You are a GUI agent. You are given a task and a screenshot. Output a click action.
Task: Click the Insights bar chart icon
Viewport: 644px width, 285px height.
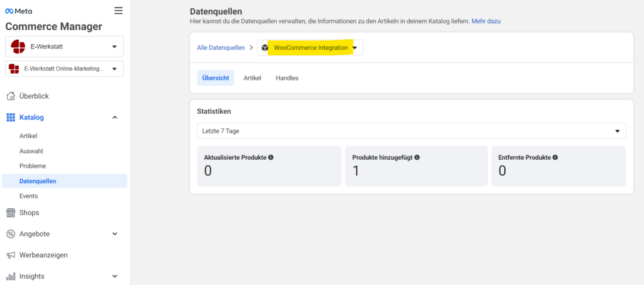pyautogui.click(x=11, y=276)
